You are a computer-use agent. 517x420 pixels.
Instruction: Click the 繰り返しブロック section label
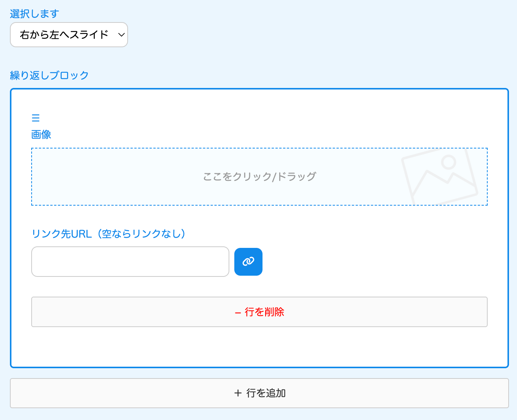(49, 75)
